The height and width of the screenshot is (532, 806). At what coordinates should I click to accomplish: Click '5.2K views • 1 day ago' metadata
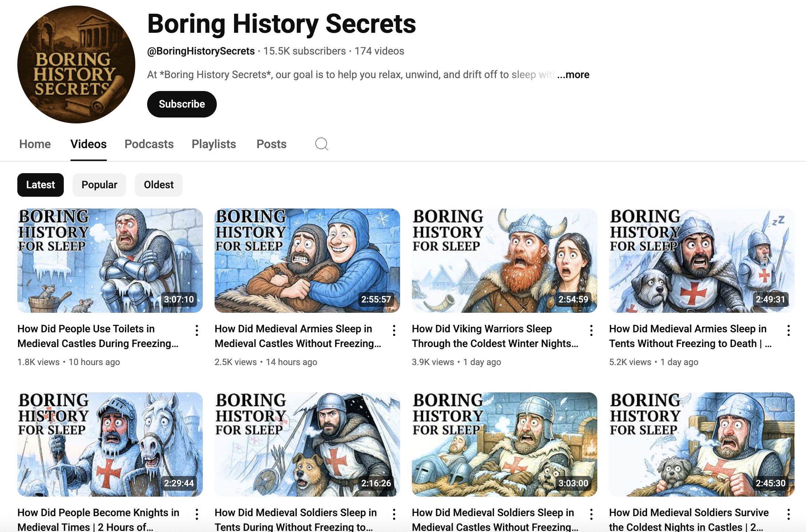pos(654,362)
